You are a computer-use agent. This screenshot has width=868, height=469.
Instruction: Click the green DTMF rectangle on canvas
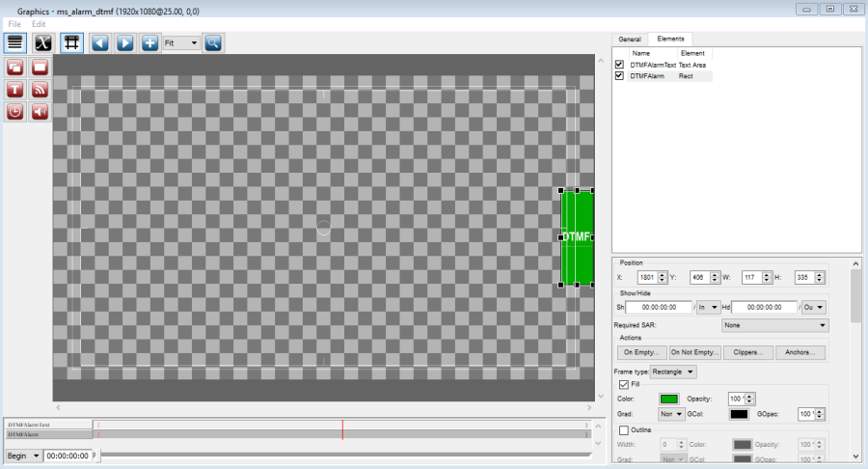(x=577, y=237)
